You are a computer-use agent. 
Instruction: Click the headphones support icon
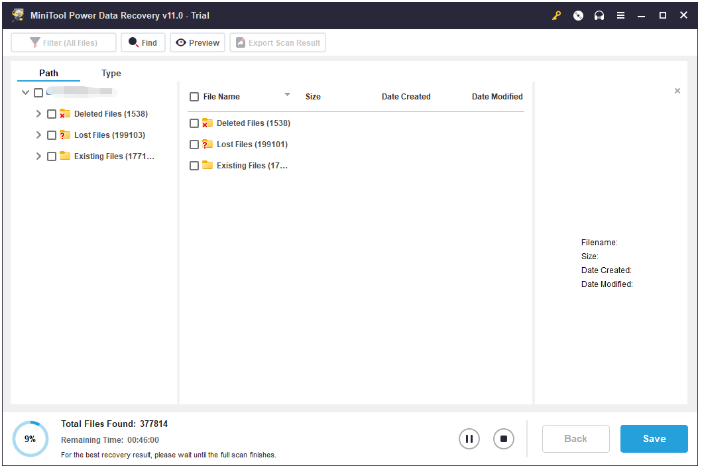599,16
